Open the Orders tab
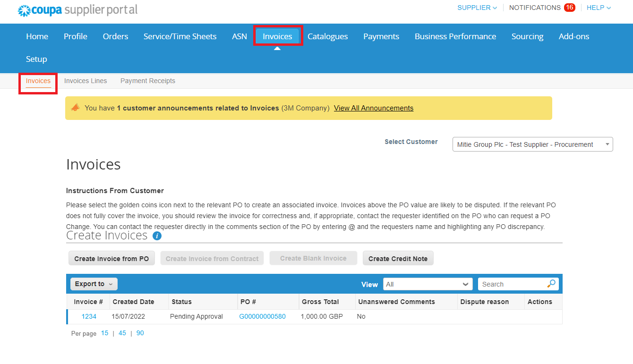The image size is (633, 364). coord(115,36)
